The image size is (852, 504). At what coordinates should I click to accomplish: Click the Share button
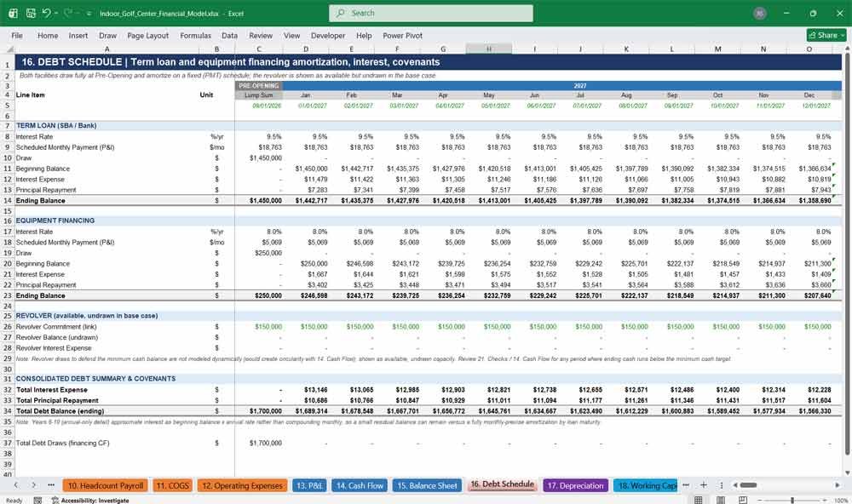(827, 35)
